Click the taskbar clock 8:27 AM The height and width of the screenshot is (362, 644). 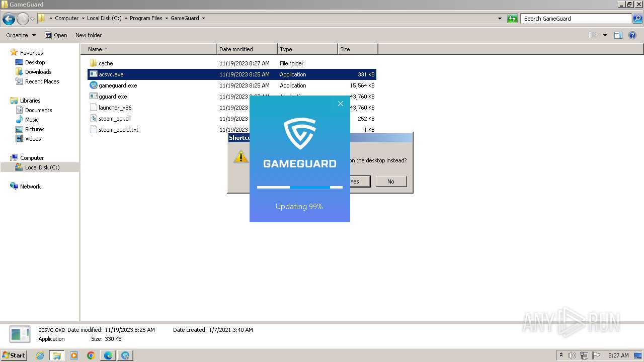pos(618,355)
